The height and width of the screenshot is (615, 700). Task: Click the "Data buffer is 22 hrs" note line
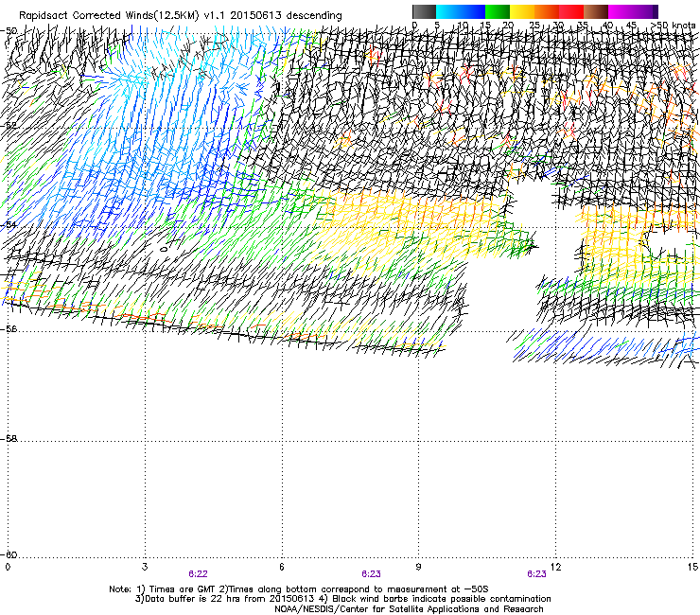tap(342, 599)
